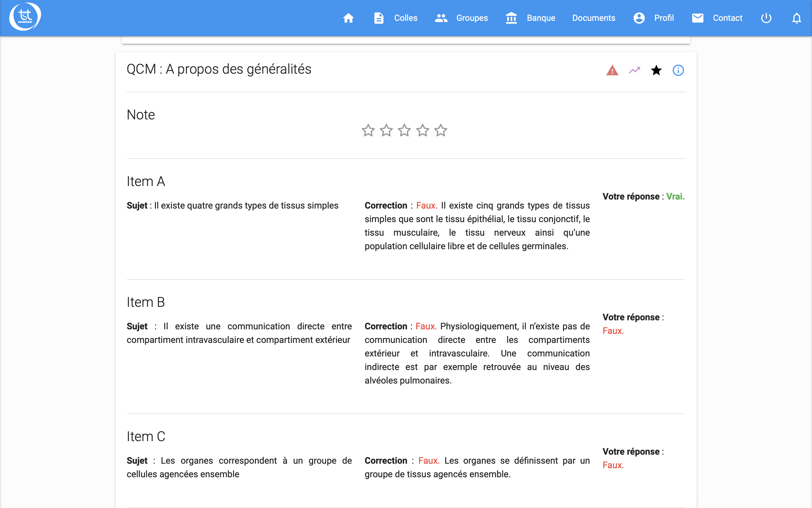
Task: Open the Contact menu item
Action: (x=727, y=18)
